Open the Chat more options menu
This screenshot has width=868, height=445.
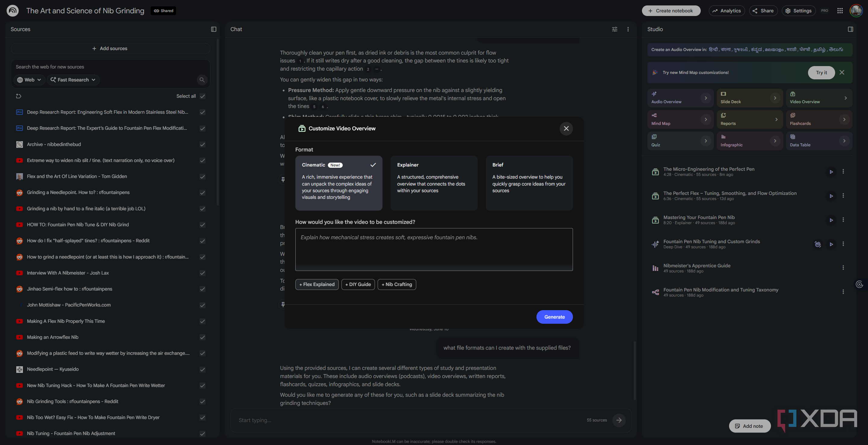coord(628,29)
